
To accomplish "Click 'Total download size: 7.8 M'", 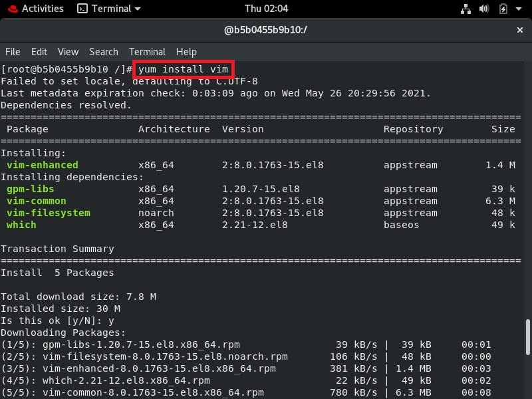I will click(78, 297).
